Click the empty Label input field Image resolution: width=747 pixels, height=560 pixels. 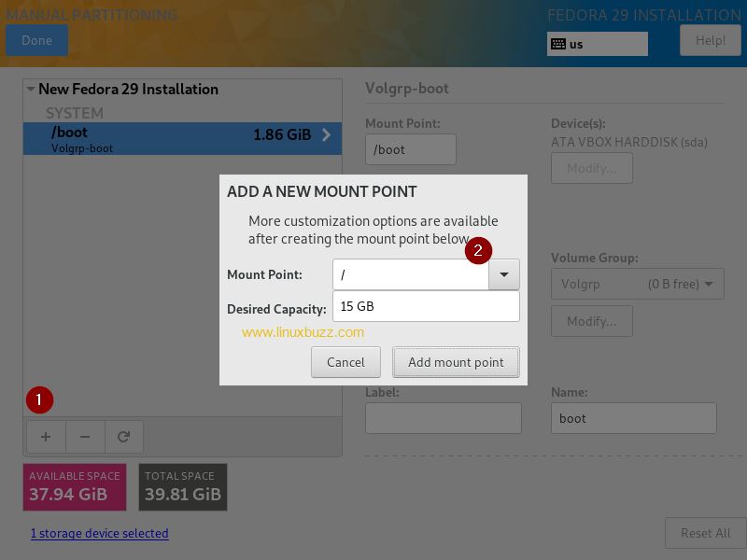(x=443, y=418)
